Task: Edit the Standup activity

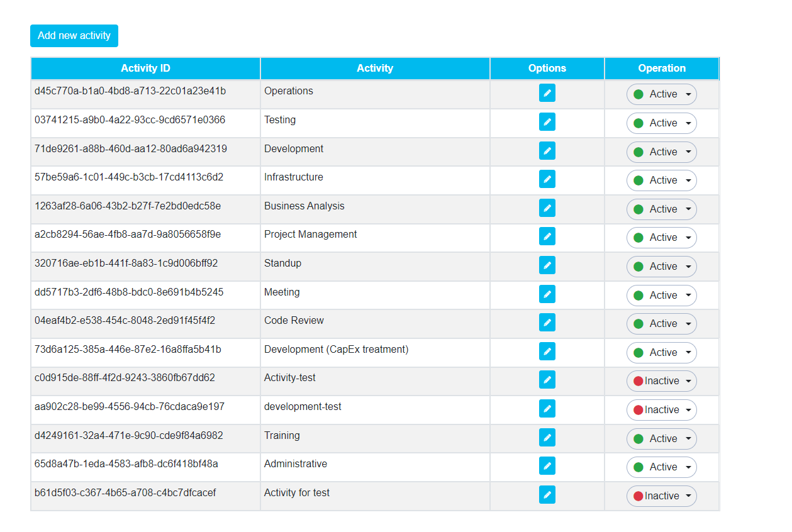Action: pyautogui.click(x=547, y=265)
